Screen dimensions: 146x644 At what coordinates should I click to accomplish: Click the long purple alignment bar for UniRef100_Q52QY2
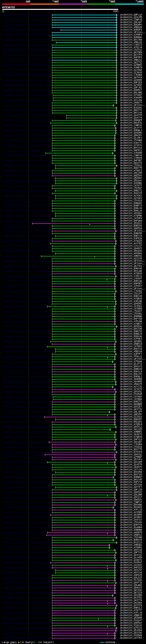click(74, 223)
